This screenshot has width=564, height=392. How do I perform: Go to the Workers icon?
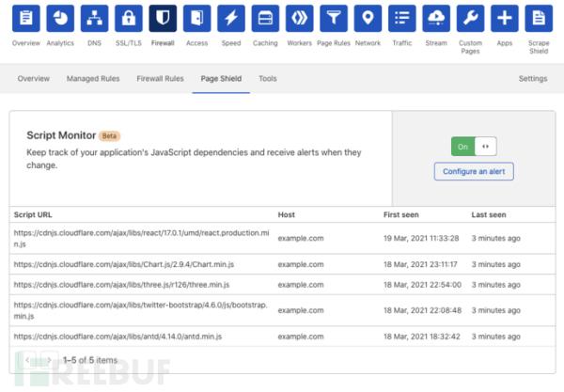[x=299, y=18]
